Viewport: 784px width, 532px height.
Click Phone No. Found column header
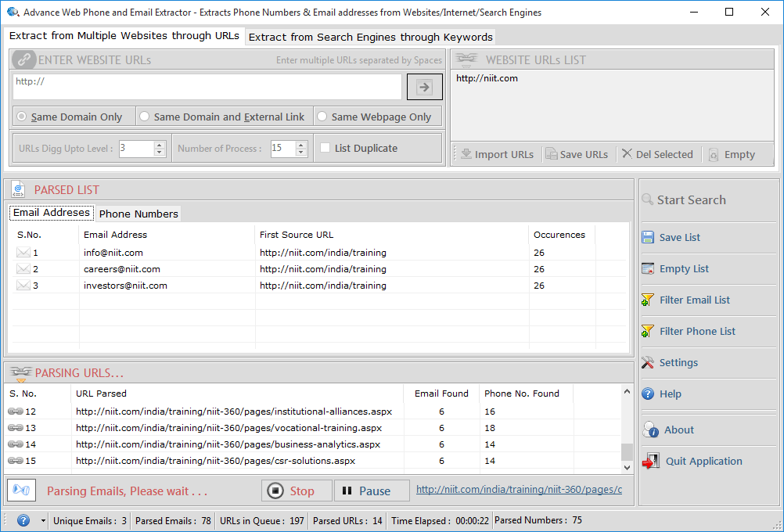(x=526, y=394)
